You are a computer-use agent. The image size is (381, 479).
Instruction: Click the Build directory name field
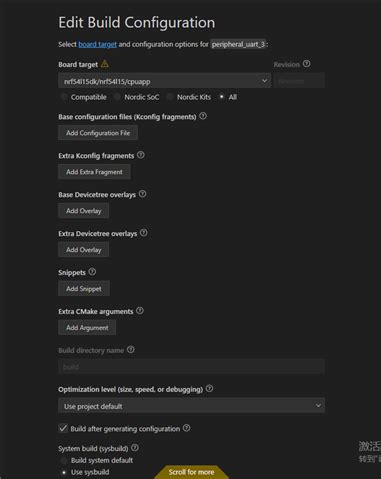[191, 367]
